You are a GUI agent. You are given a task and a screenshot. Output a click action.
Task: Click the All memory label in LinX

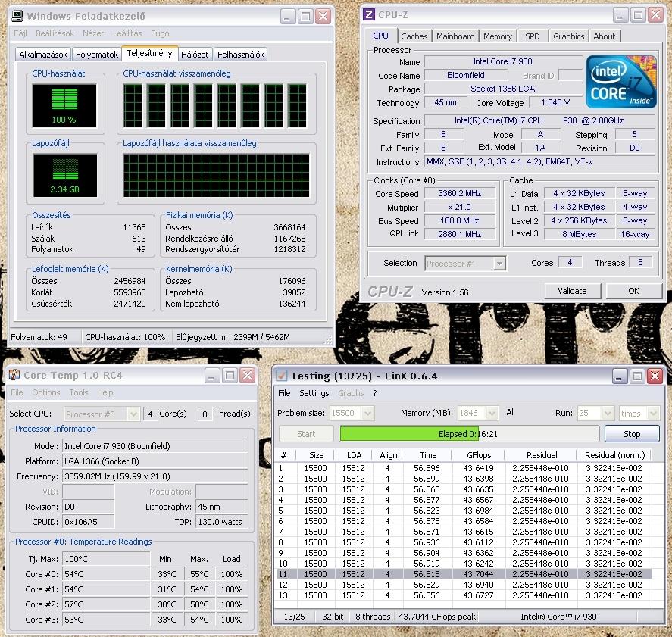click(511, 412)
